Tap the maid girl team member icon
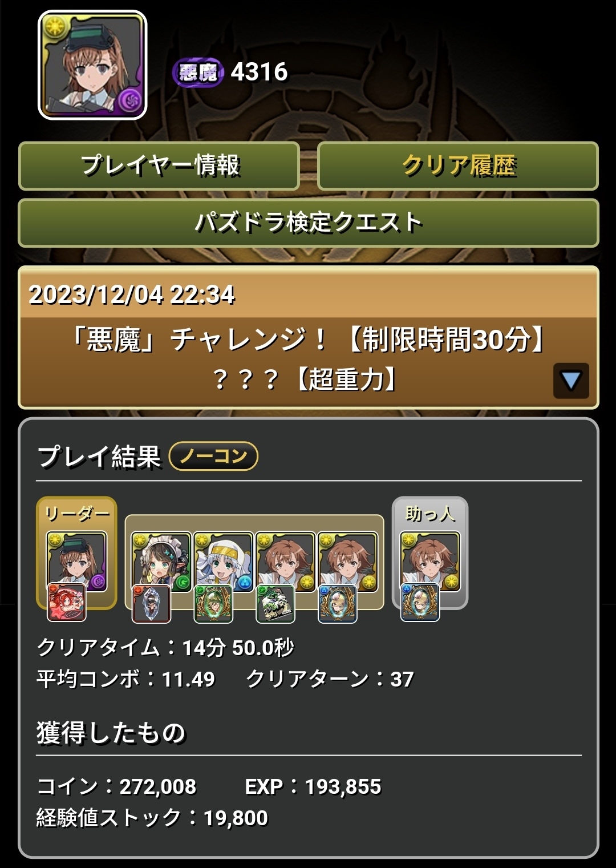Screen dimensions: 616x868 pos(161,562)
